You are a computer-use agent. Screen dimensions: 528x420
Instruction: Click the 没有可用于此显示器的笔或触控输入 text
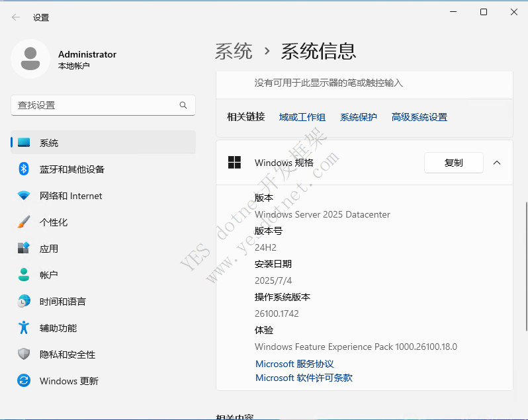(x=329, y=83)
